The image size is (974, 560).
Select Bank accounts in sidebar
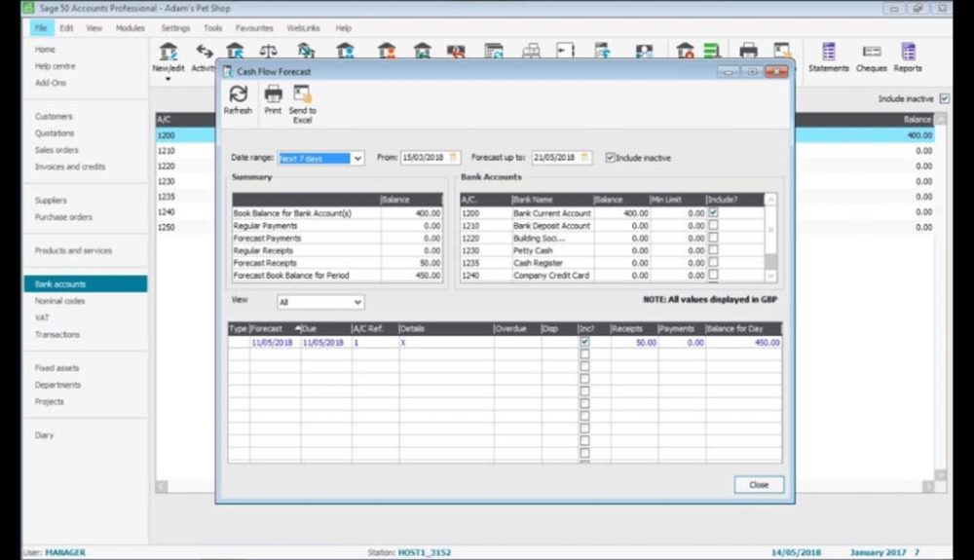pos(86,283)
